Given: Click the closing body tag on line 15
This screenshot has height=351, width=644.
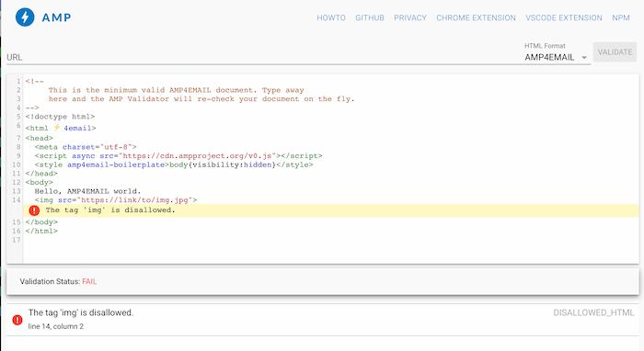Looking at the screenshot, I should [x=41, y=222].
